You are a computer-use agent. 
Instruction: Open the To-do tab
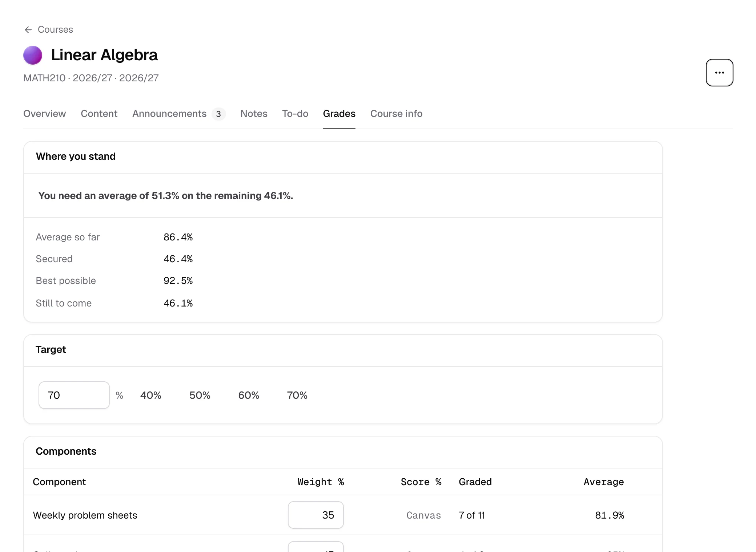click(295, 114)
